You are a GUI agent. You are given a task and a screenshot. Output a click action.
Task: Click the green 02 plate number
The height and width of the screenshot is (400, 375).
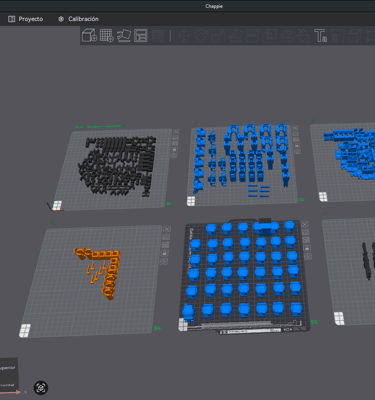tap(302, 199)
